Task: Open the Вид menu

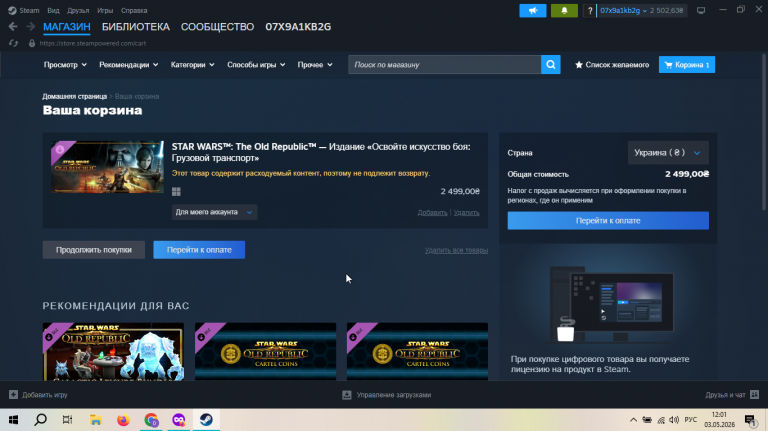Action: coord(53,10)
